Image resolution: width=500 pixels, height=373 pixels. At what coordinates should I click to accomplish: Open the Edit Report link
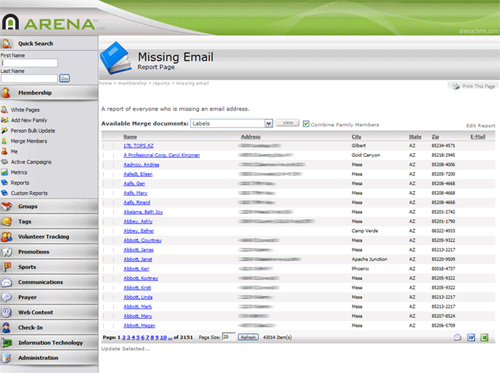tap(481, 126)
